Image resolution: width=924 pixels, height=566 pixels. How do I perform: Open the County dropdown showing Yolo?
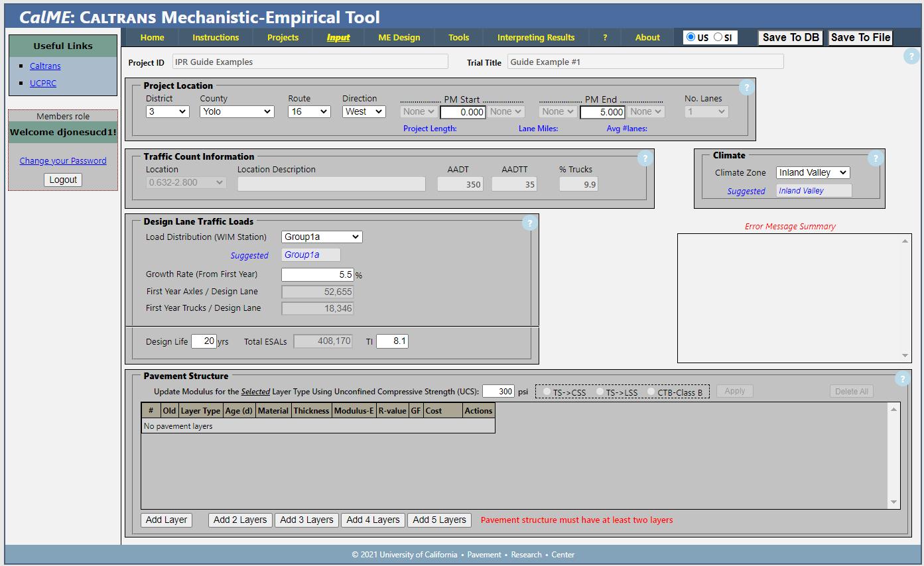(x=237, y=111)
